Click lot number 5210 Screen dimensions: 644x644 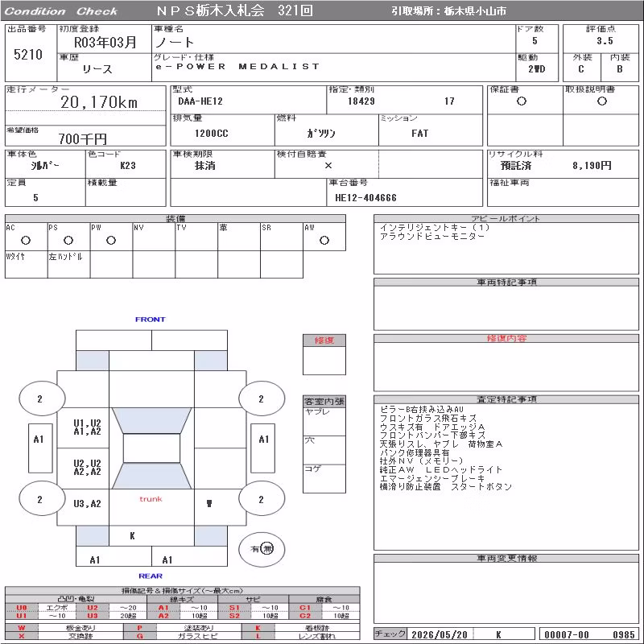pos(28,54)
